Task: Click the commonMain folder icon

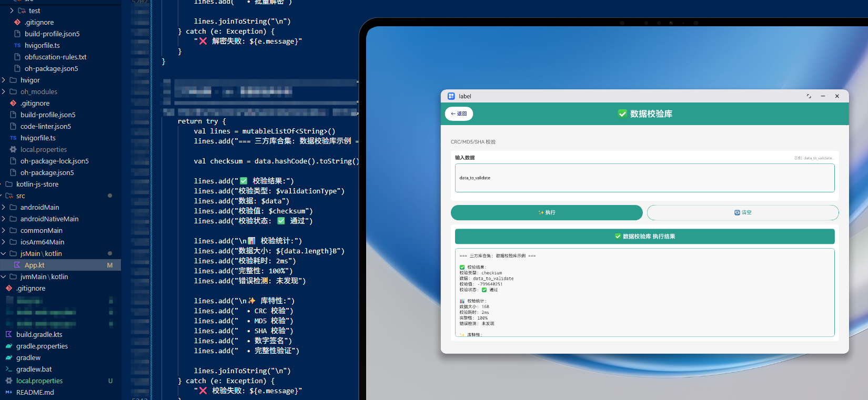Action: pyautogui.click(x=13, y=230)
